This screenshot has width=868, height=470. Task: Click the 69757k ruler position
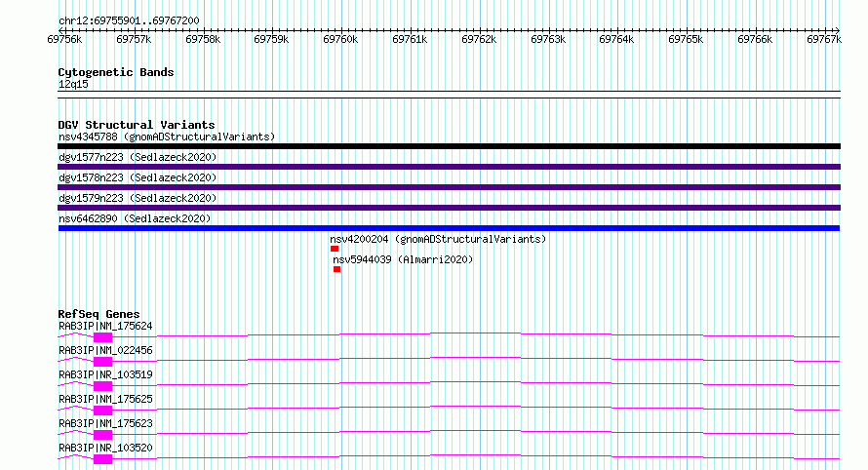[x=134, y=39]
